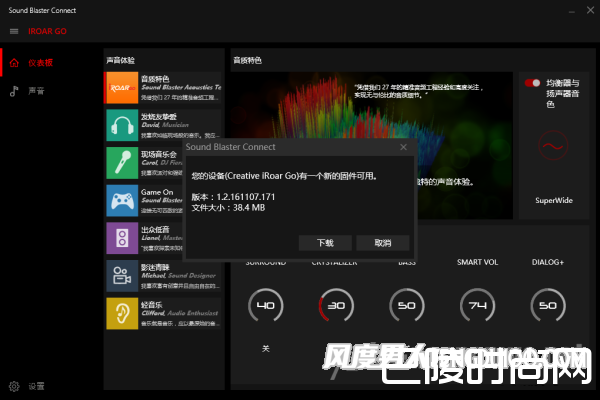Open the 设置 settings menu item
The height and width of the screenshot is (400, 600).
pyautogui.click(x=36, y=386)
